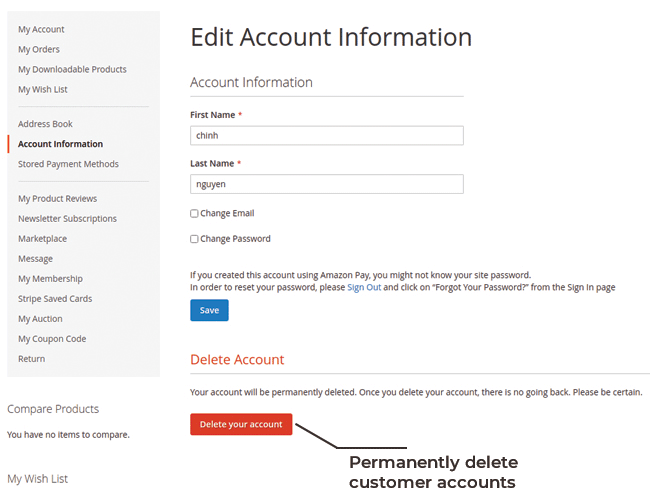Open Stripe Saved Cards
This screenshot has height=500, width=650.
(x=55, y=299)
